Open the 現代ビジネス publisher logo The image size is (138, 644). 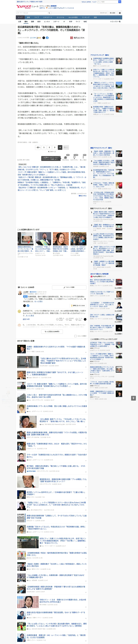(x=77, y=38)
